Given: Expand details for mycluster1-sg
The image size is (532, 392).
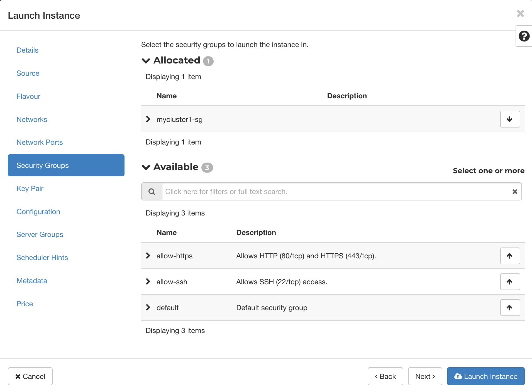Looking at the screenshot, I should [x=148, y=119].
